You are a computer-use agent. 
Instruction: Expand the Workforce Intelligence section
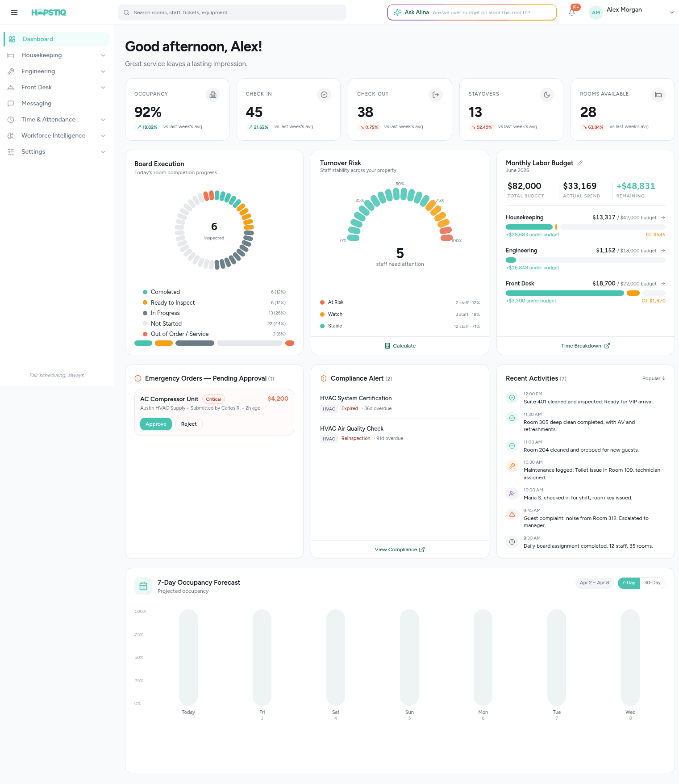point(103,136)
